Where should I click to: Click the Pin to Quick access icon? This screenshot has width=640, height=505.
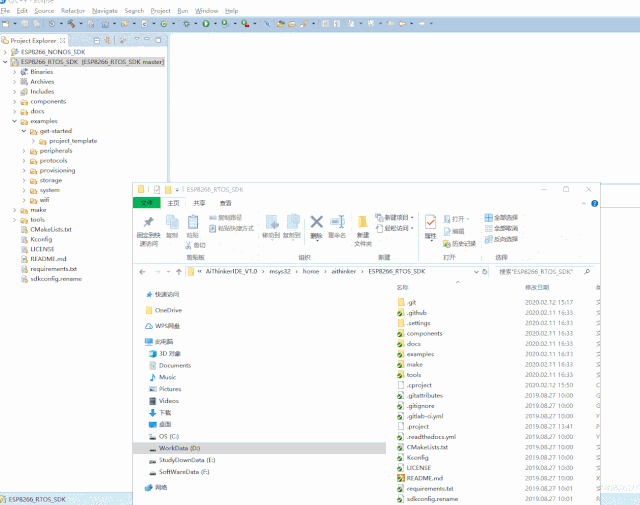pos(148,222)
